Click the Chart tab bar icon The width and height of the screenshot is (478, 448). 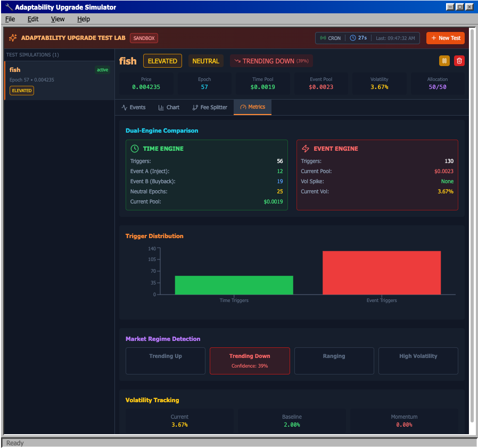pos(161,108)
